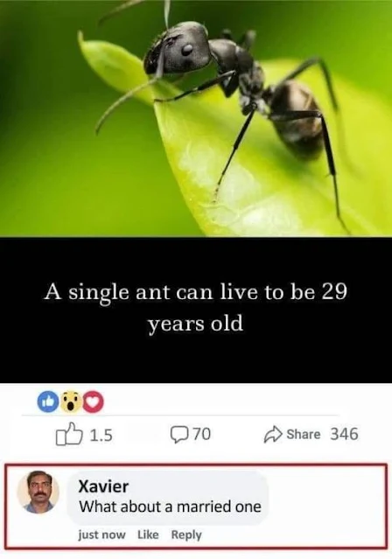Open Xavier's profile via his name
The height and width of the screenshot is (559, 392).
[103, 486]
